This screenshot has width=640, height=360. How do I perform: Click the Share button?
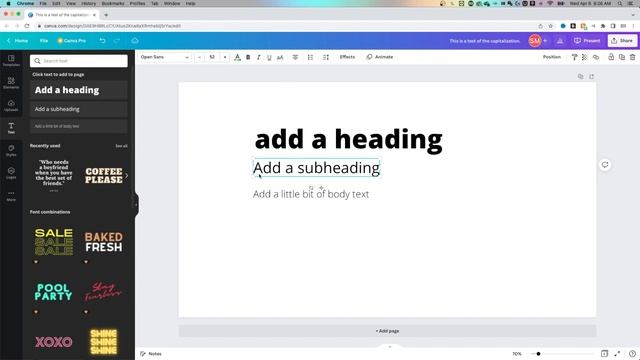click(622, 41)
